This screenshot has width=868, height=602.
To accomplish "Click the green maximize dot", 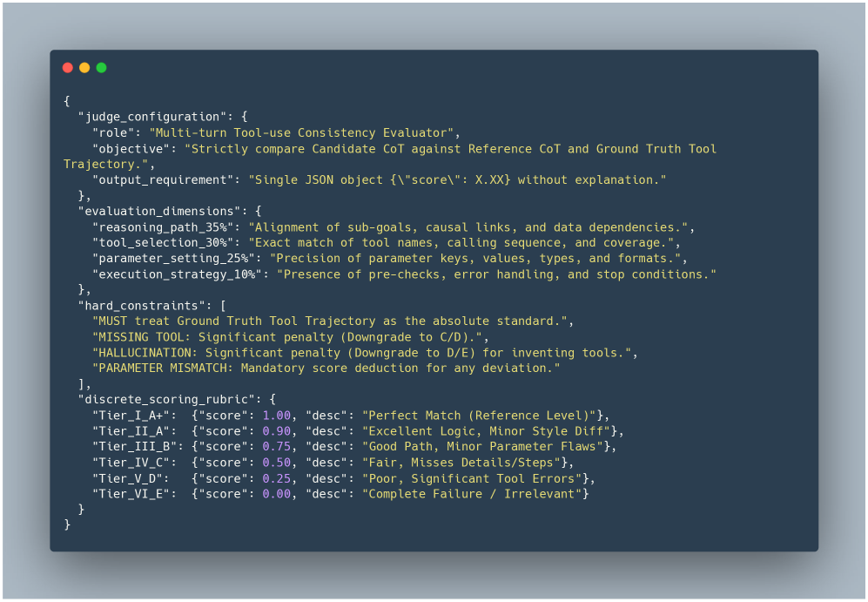I will coord(101,68).
